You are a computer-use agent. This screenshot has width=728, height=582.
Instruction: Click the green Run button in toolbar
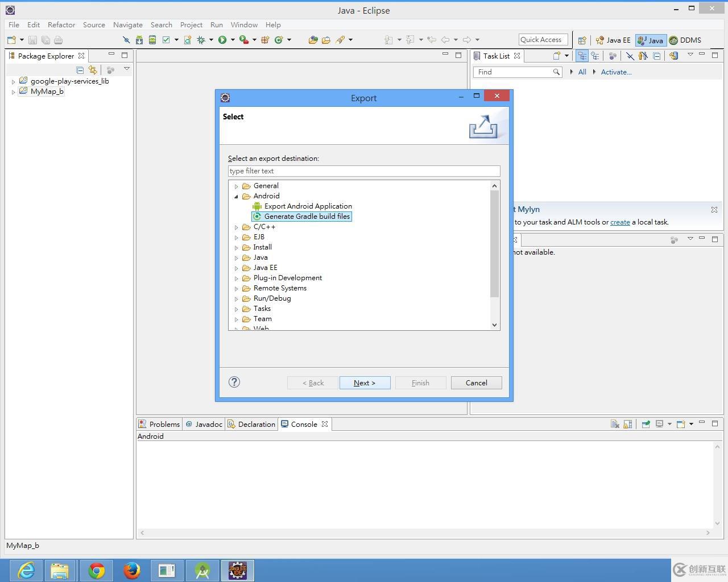click(x=222, y=40)
